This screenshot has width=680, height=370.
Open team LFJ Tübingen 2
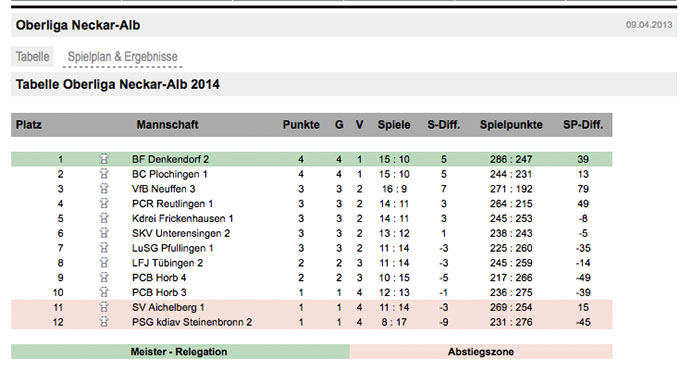click(x=167, y=263)
